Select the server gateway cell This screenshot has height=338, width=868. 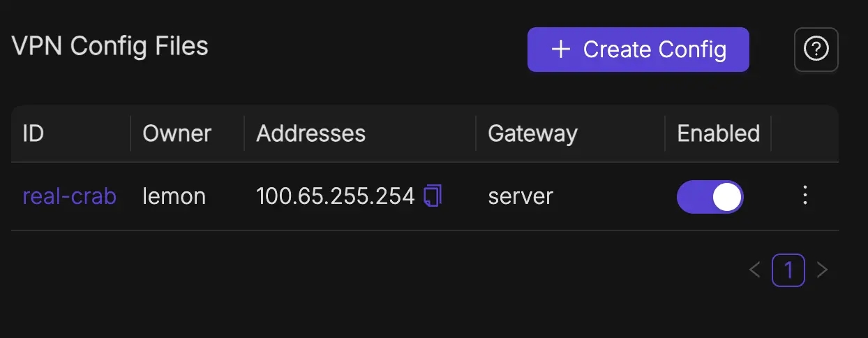click(520, 196)
